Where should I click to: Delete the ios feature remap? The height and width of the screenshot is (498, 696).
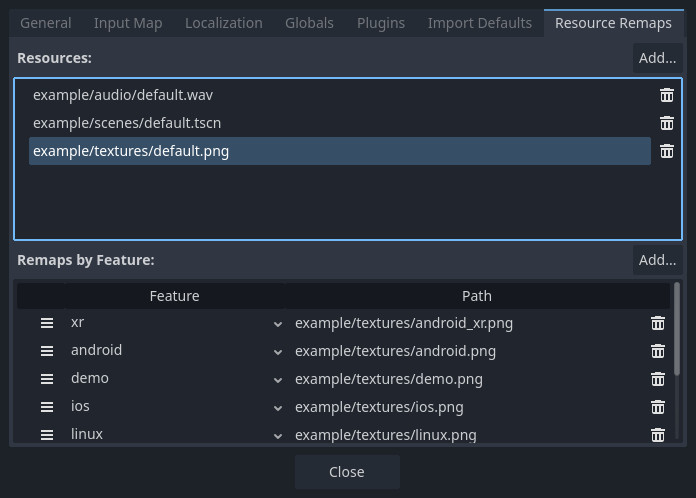(x=658, y=407)
